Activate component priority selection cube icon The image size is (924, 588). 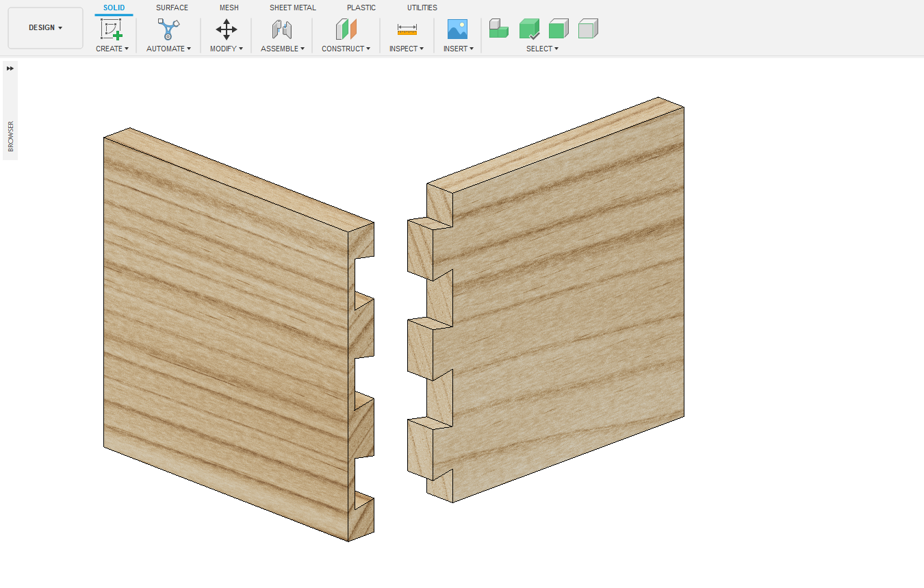click(498, 29)
